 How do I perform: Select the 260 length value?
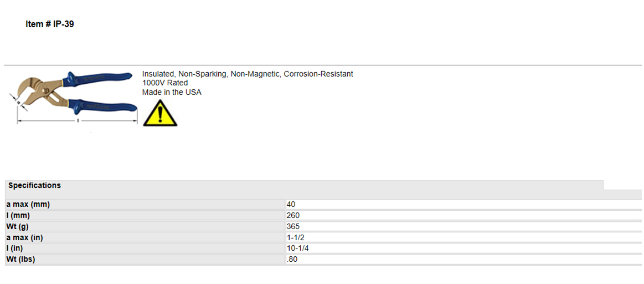tap(293, 216)
